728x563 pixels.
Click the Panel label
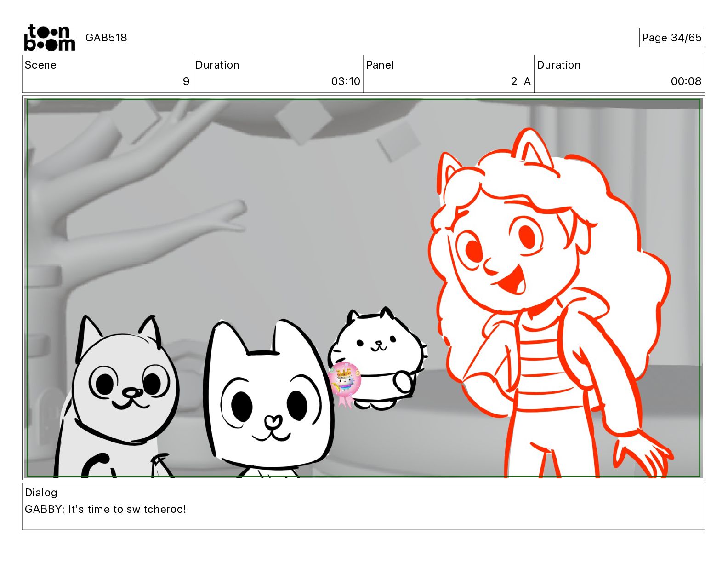click(380, 65)
